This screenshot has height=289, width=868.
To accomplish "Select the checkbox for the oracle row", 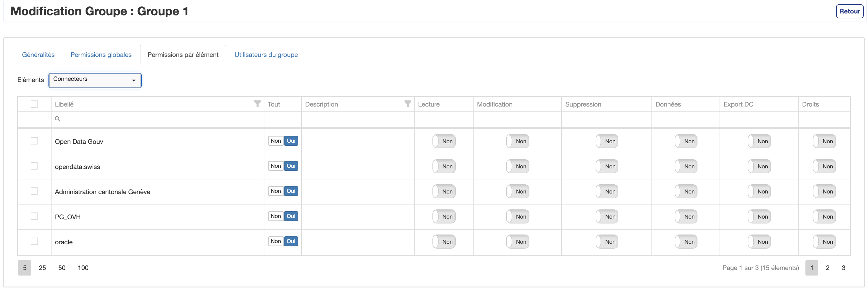I will pos(34,241).
